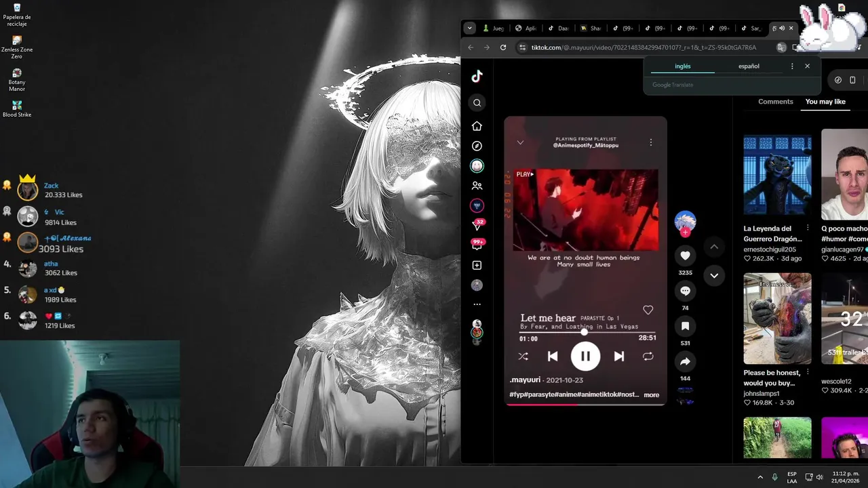
Task: Open Blood Strike desktop shortcut
Action: pyautogui.click(x=17, y=109)
